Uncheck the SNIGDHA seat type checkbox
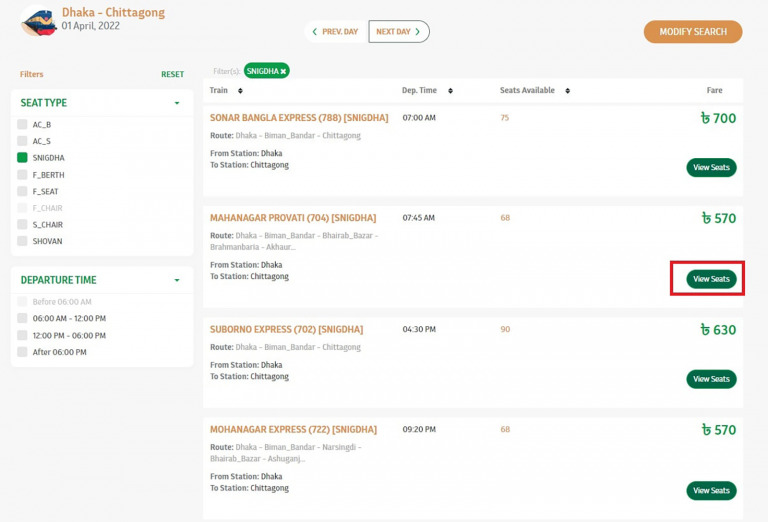The width and height of the screenshot is (768, 522). pos(22,158)
